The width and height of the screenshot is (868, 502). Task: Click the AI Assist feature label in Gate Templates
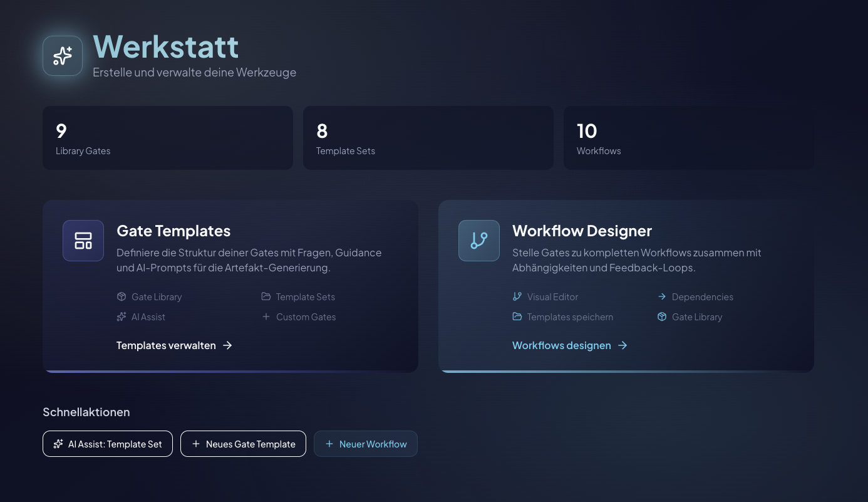[148, 317]
